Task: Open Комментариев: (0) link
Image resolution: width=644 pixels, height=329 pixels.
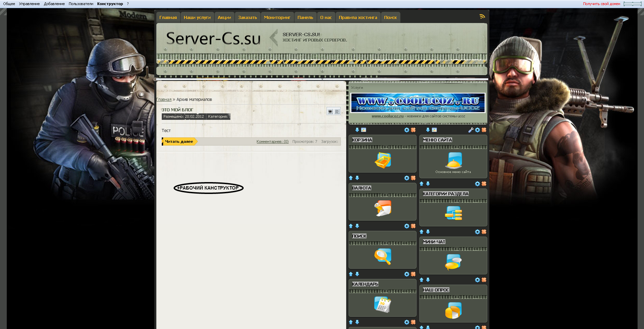Action: (x=272, y=141)
